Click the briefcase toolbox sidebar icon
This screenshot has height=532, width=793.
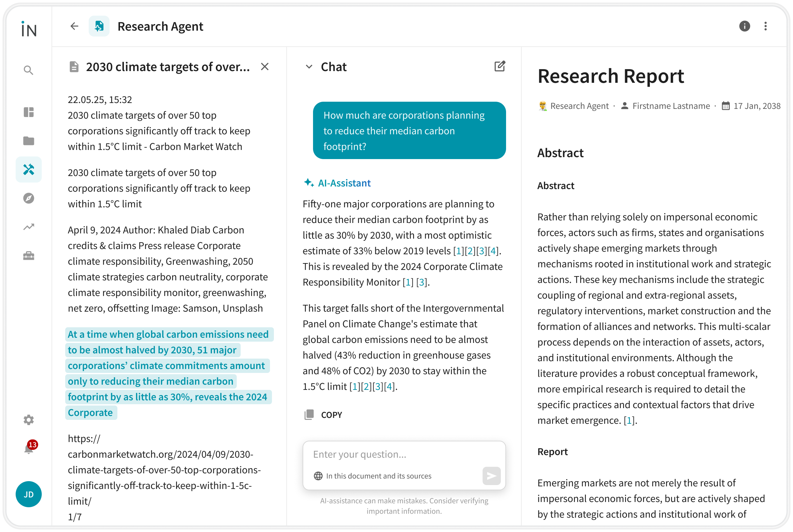28,256
